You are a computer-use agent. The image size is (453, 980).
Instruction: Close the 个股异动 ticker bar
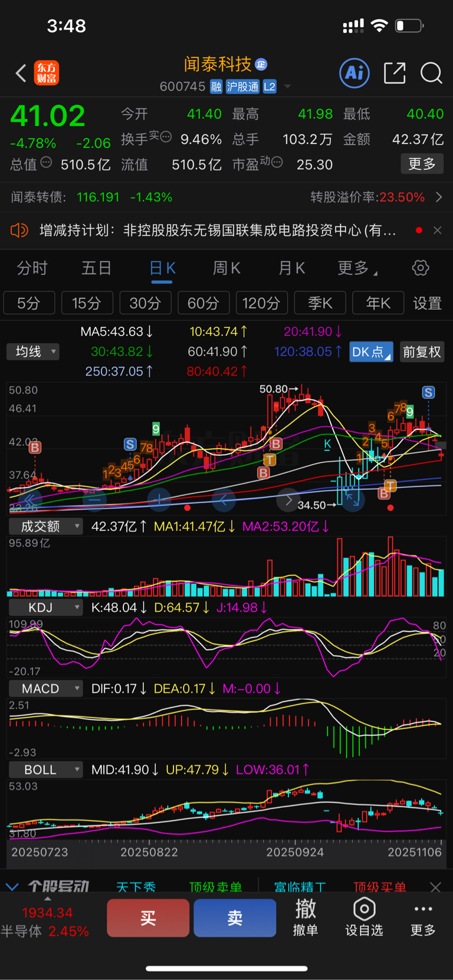pos(435,887)
